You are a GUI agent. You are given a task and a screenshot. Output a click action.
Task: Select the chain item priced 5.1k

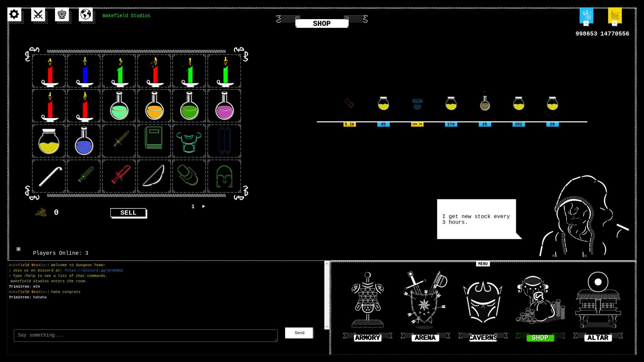[349, 104]
